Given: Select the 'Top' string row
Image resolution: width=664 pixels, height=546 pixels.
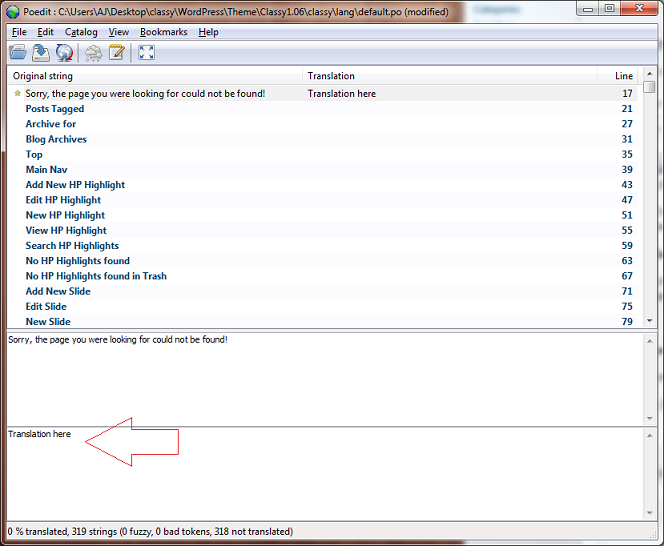Looking at the screenshot, I should click(323, 155).
